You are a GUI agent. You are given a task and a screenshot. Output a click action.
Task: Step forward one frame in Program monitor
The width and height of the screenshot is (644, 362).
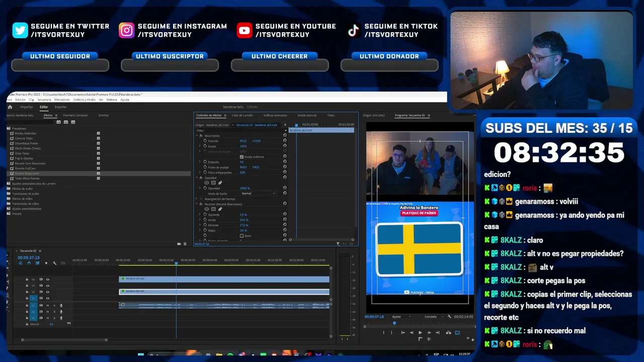pos(430,332)
